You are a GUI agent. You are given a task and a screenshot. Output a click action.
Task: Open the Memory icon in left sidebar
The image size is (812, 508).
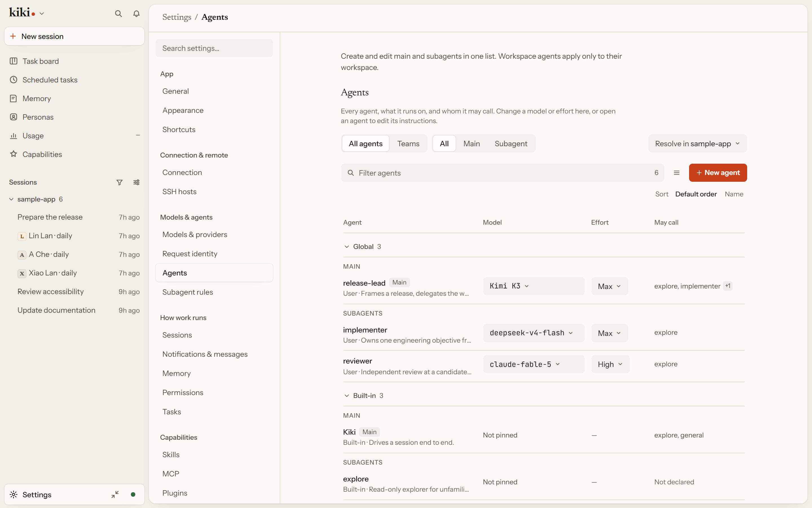[14, 98]
